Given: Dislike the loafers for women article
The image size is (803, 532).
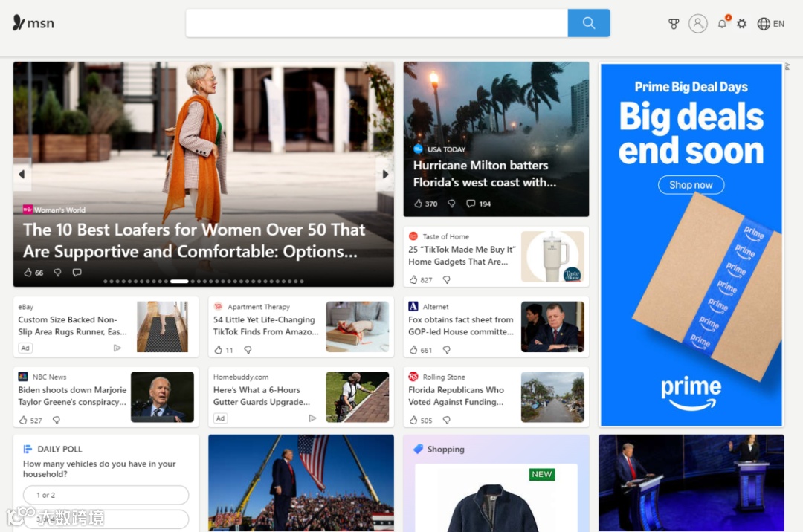Looking at the screenshot, I should tap(57, 273).
